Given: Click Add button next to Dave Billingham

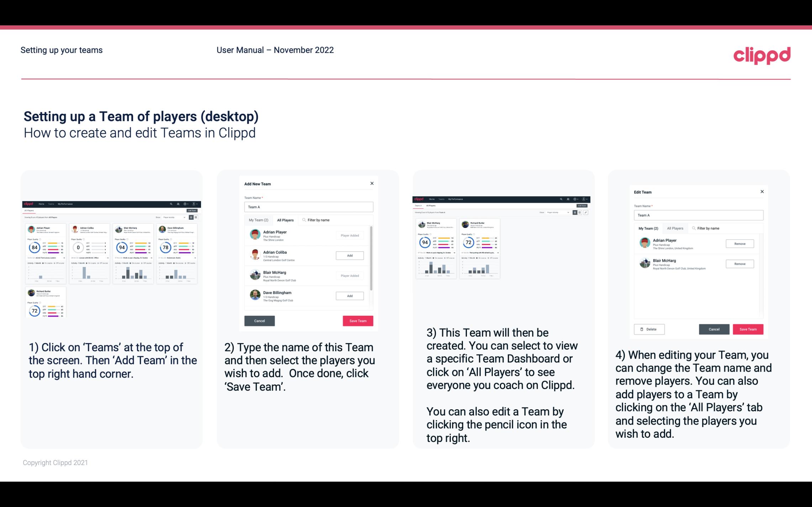Looking at the screenshot, I should (x=349, y=295).
